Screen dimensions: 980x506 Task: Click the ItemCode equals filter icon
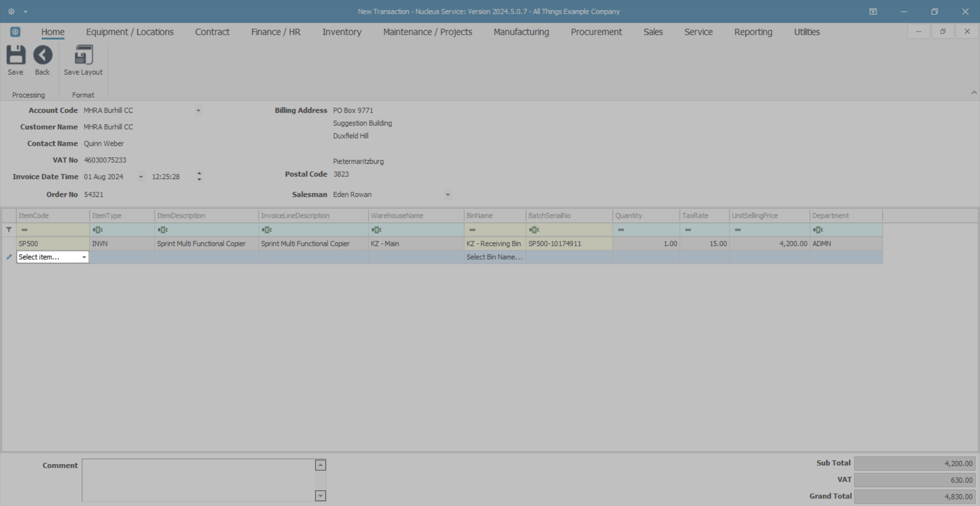24,230
